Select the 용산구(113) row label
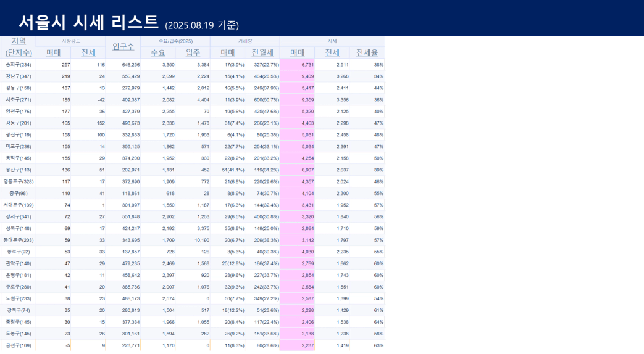The image size is (644, 354). (x=18, y=170)
